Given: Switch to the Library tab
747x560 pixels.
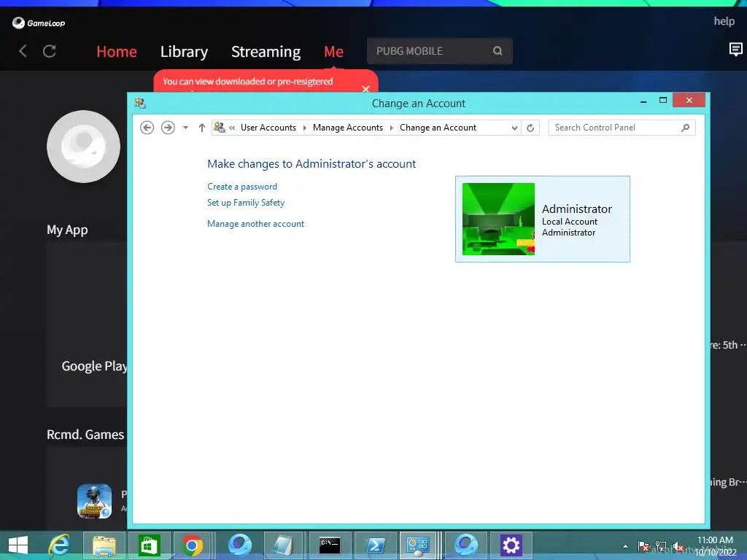Looking at the screenshot, I should pyautogui.click(x=184, y=52).
